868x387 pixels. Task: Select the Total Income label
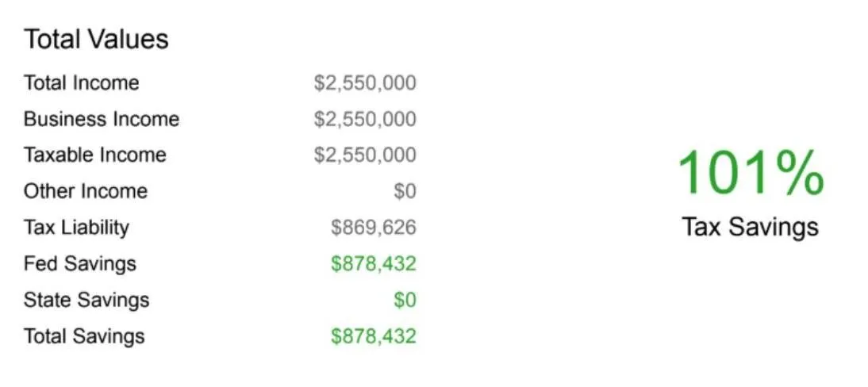tap(82, 83)
